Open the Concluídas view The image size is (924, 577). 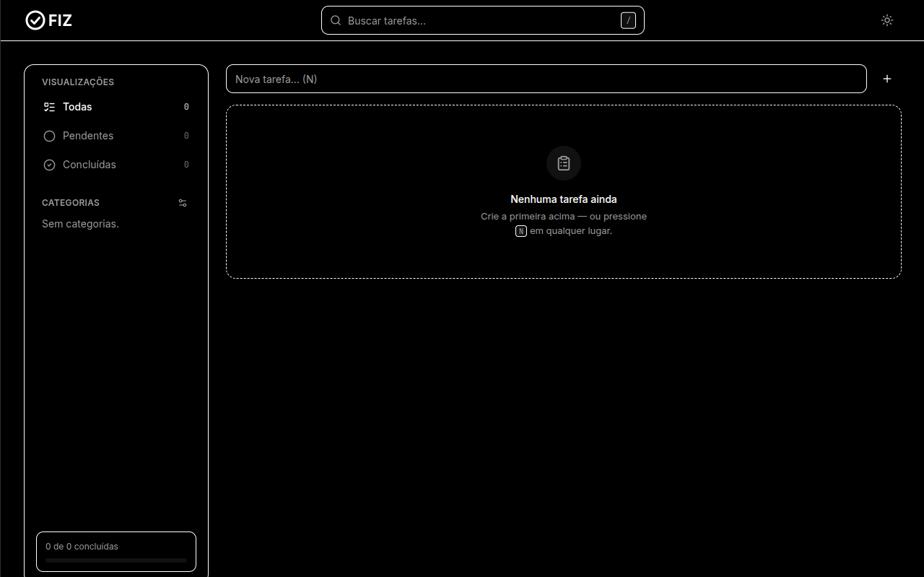tap(116, 165)
